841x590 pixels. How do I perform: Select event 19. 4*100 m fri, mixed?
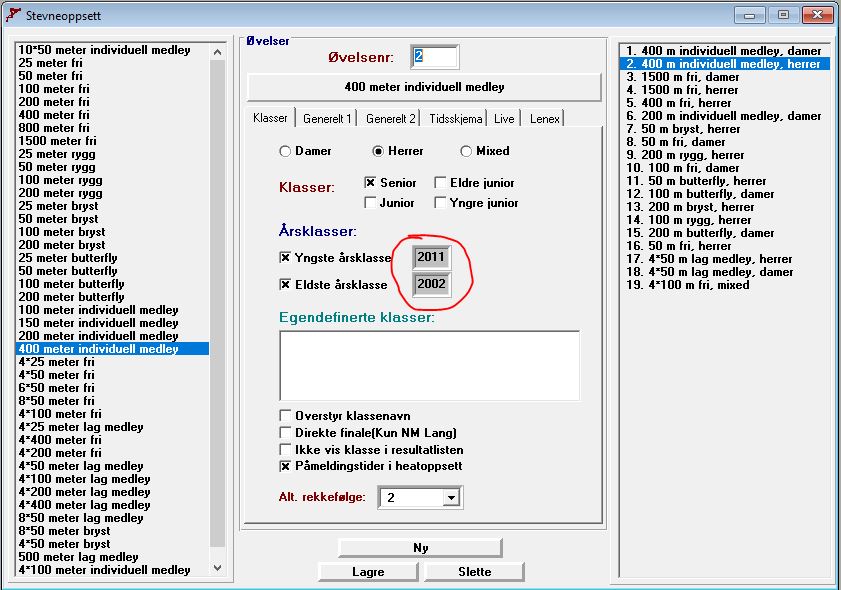687,285
